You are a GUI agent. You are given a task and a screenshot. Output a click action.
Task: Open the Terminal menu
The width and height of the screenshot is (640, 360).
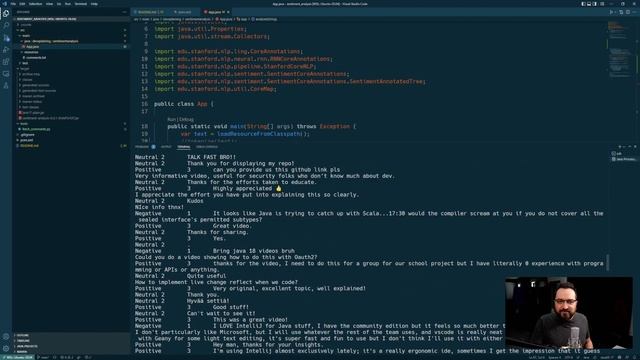[80, 4]
